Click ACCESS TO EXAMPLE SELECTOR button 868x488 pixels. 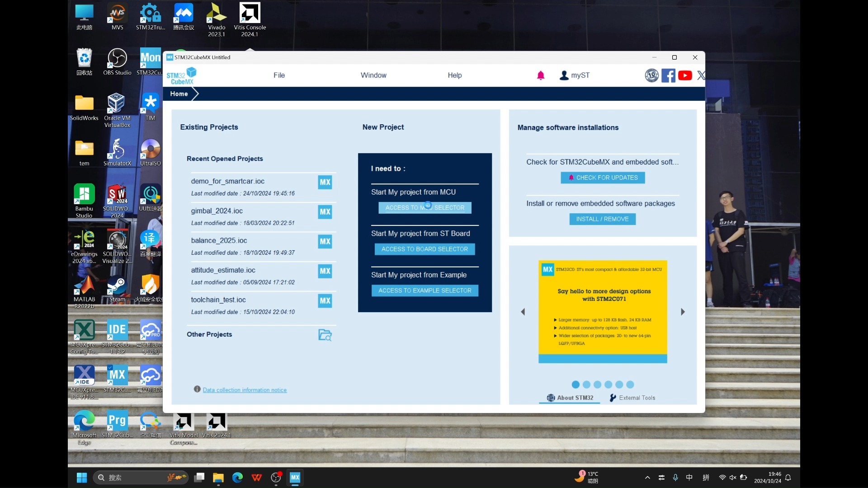tap(425, 291)
